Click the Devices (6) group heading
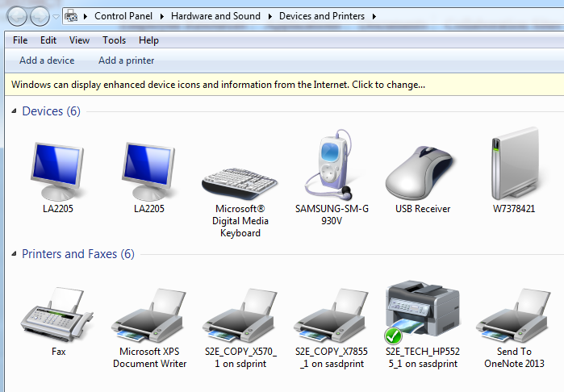This screenshot has height=392, width=564. click(x=51, y=111)
